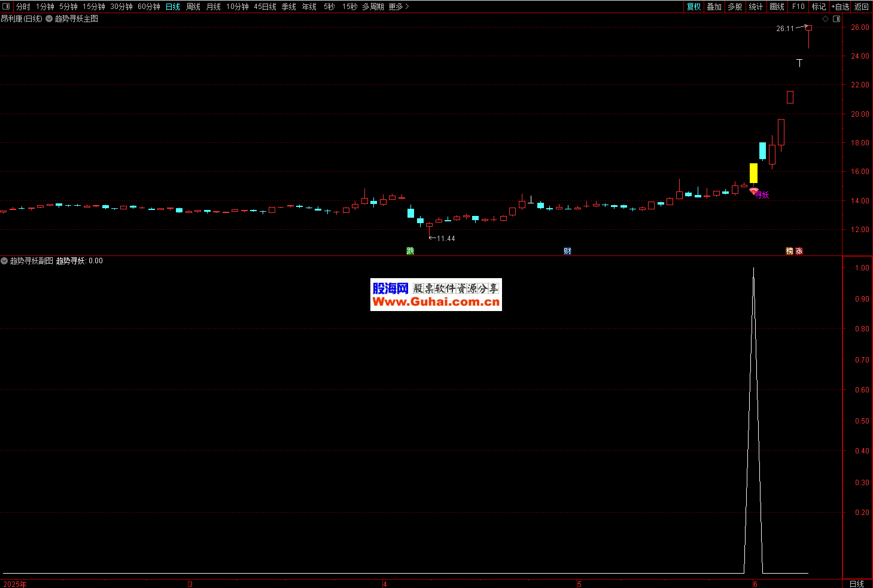Switch to 分时 intraday view
Screen dimensions: 873x588
point(23,7)
